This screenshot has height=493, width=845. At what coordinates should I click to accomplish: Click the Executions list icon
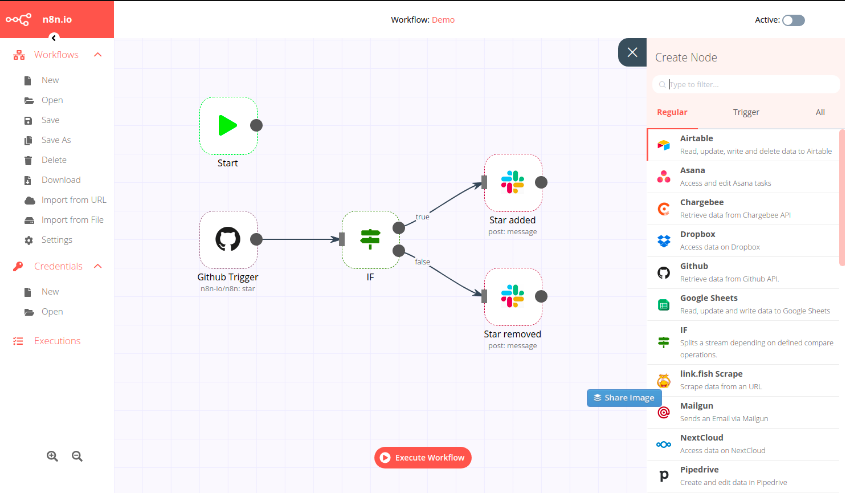tap(18, 341)
